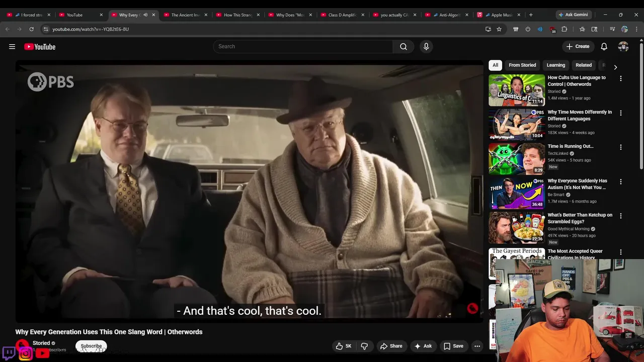
Task: Switch to the 'How This Strang...' browser tab
Action: 237,15
